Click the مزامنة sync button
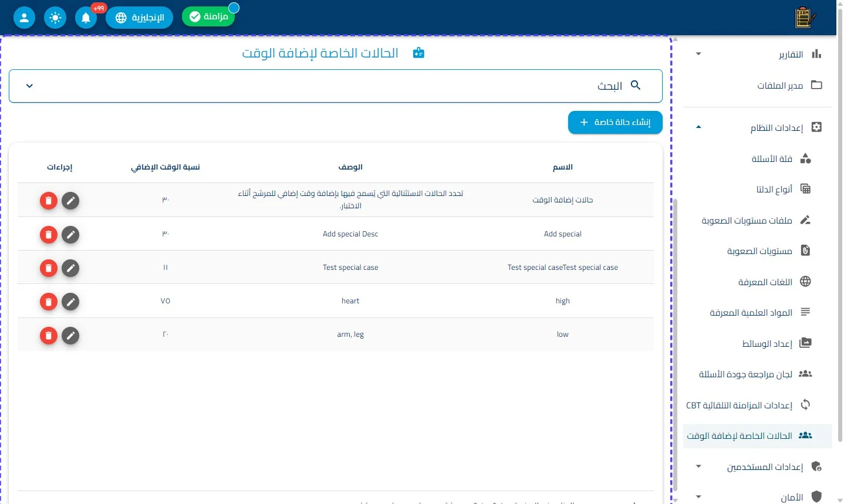 208,16
